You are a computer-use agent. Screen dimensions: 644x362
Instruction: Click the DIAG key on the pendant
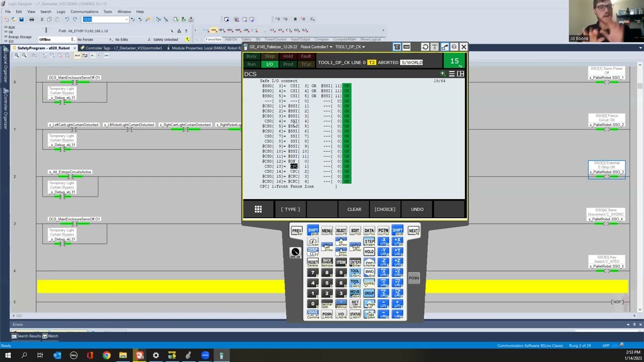(x=312, y=315)
